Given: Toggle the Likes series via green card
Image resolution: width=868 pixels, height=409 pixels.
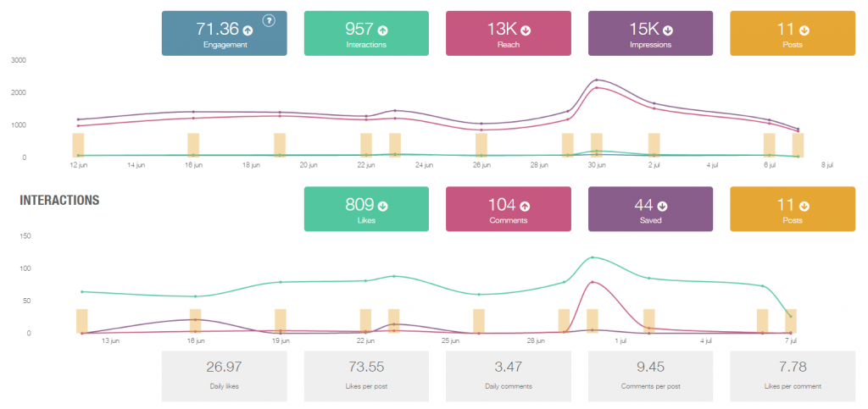Looking at the screenshot, I should pos(366,209).
